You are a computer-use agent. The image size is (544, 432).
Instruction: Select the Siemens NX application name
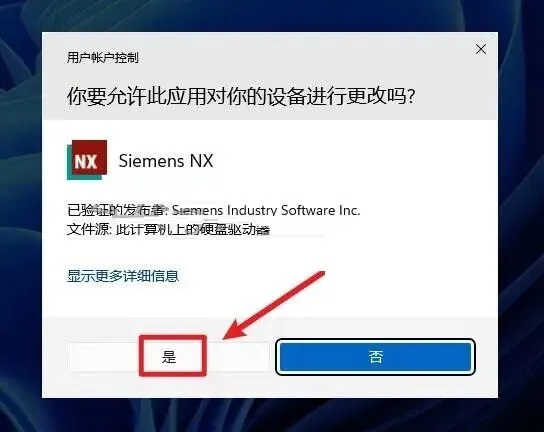(x=166, y=161)
